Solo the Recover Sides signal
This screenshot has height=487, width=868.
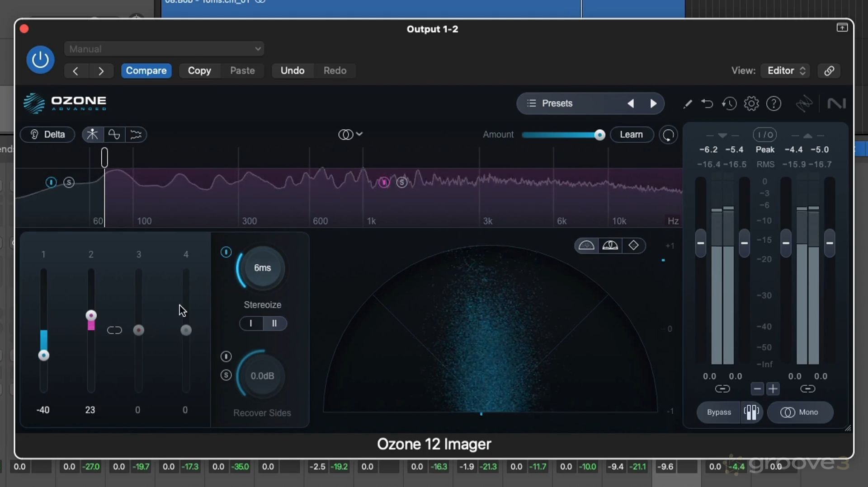pyautogui.click(x=226, y=375)
